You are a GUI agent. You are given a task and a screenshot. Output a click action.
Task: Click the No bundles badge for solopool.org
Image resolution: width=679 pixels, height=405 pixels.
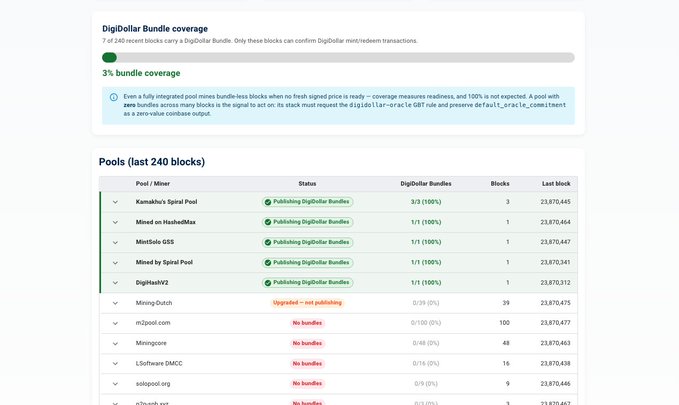307,384
